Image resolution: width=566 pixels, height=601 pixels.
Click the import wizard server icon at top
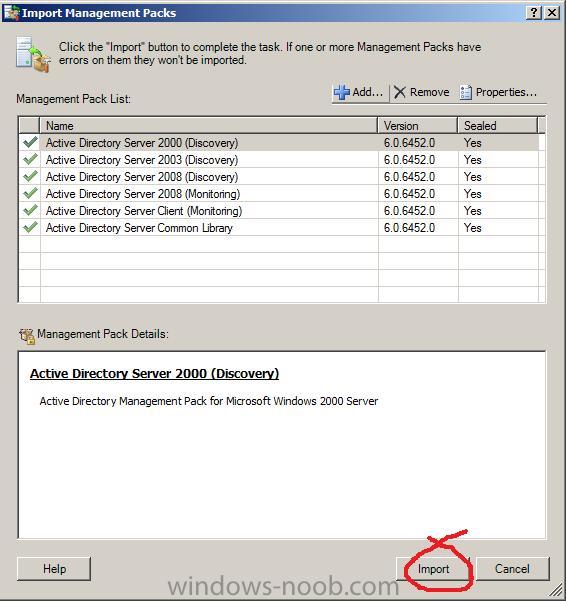(33, 54)
